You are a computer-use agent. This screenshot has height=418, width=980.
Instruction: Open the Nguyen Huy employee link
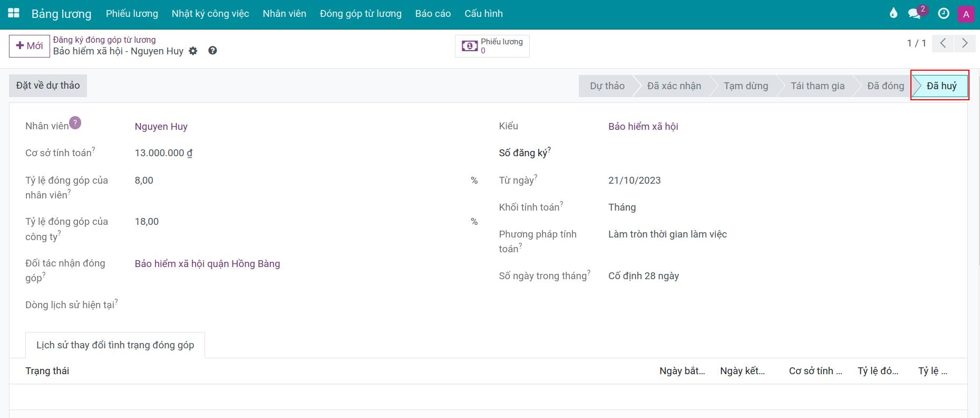161,127
